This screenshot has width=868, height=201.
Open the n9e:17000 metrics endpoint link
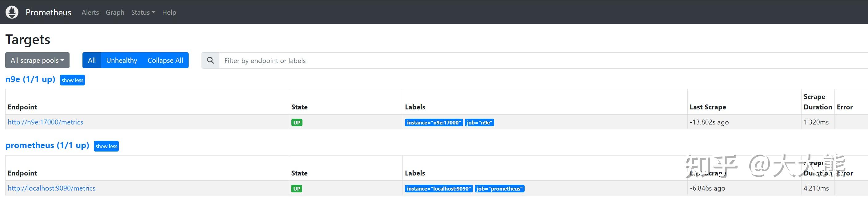tap(46, 122)
